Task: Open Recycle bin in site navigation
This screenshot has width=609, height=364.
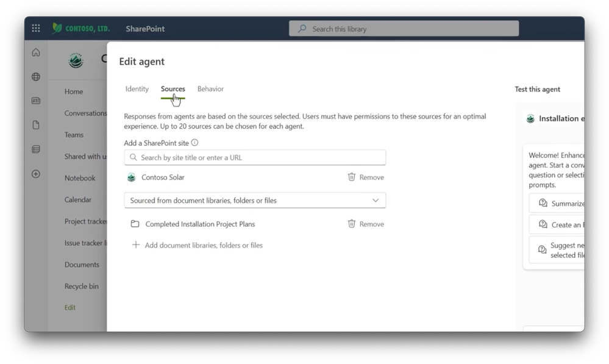Action: [x=81, y=287]
